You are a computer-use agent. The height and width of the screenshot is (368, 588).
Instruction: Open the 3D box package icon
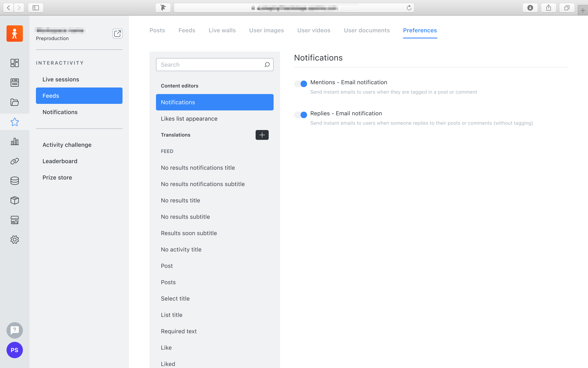15,200
